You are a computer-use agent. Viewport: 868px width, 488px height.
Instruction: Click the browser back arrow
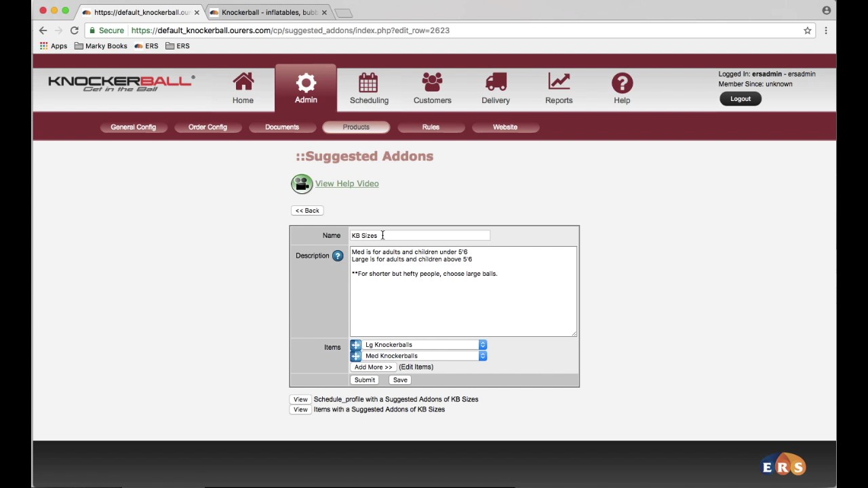(x=43, y=30)
